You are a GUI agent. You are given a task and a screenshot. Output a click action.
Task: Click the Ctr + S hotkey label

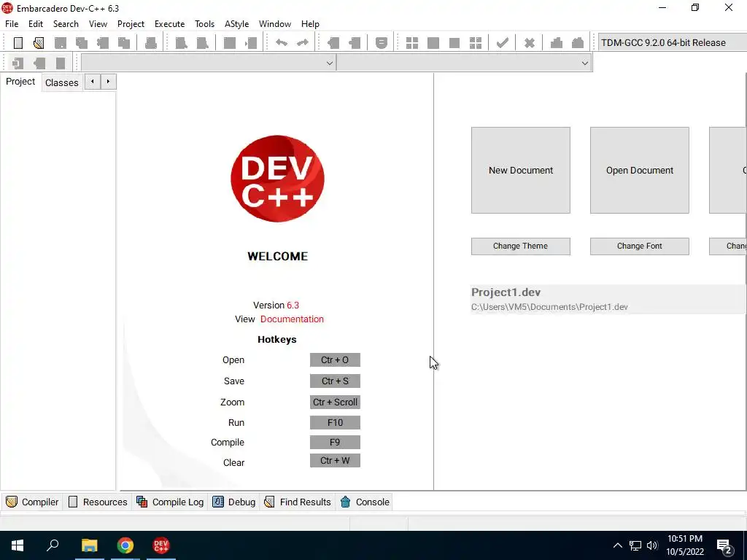[335, 381]
